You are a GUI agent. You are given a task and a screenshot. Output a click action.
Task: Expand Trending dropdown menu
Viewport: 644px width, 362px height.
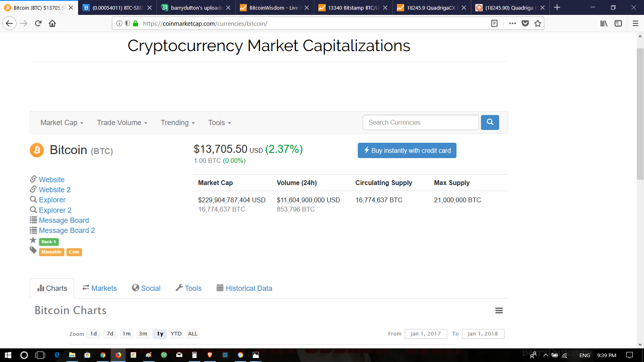tap(178, 123)
